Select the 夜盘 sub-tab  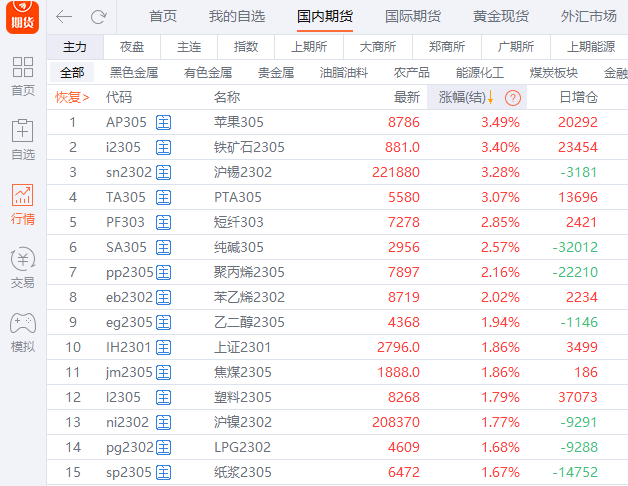click(132, 47)
